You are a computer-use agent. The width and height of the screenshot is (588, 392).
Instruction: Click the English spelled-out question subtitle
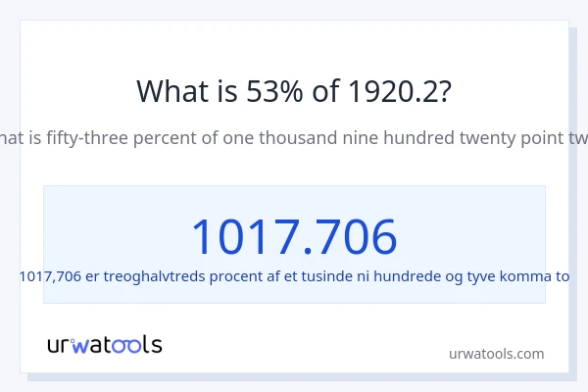click(x=294, y=137)
